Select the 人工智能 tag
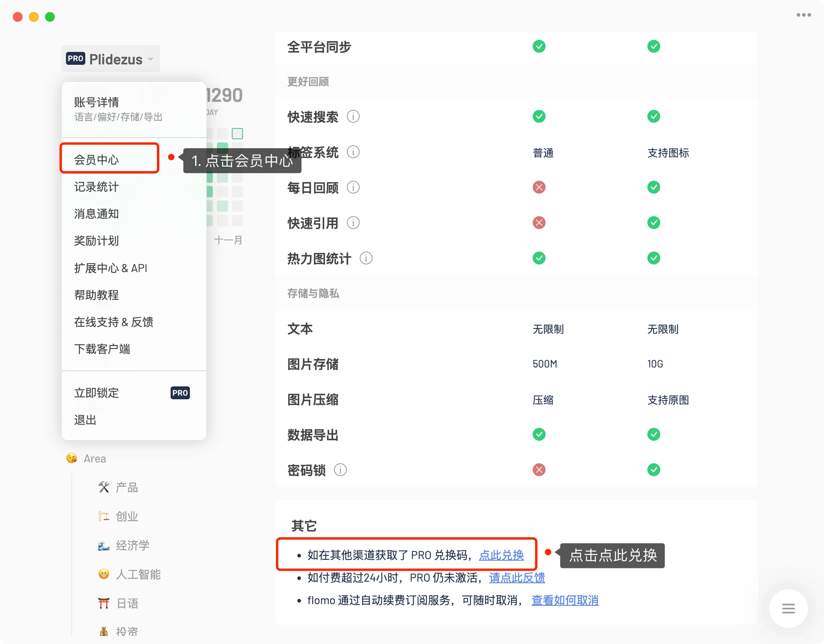 [138, 575]
